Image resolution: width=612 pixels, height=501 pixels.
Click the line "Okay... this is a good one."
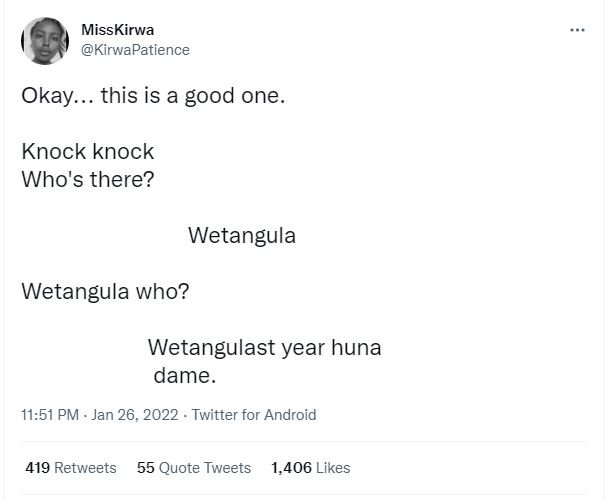[145, 98]
